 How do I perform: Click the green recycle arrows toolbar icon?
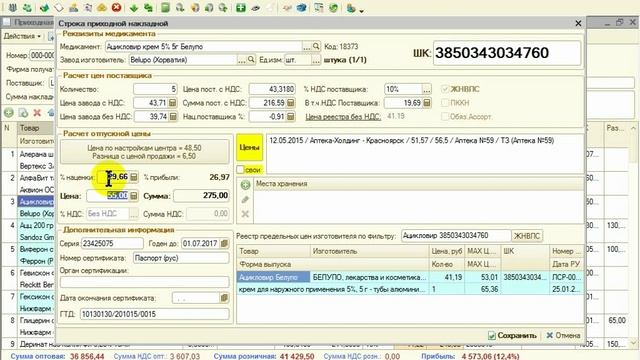tap(27, 7)
